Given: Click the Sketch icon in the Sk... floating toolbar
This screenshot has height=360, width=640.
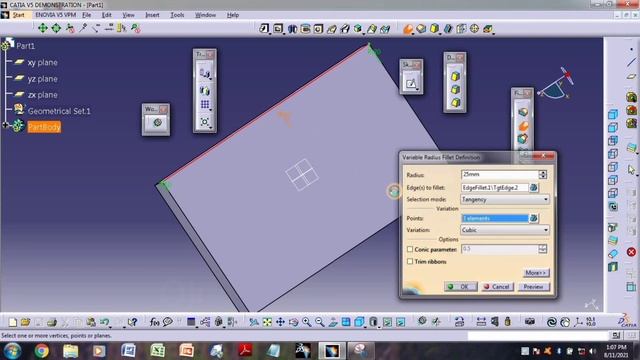Looking at the screenshot, I should tap(411, 84).
